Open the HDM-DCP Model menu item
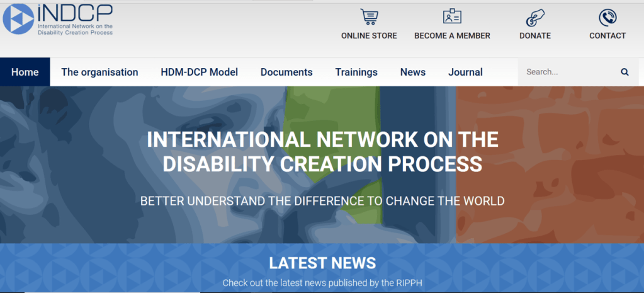This screenshot has width=644, height=293. [199, 72]
